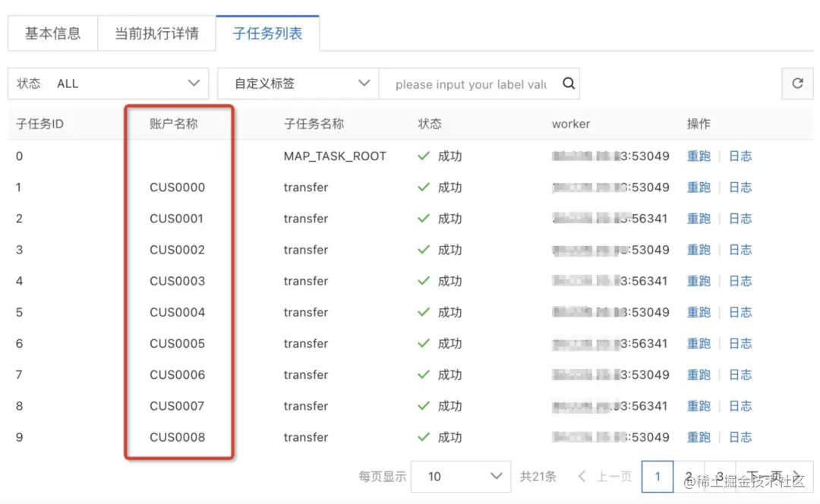
Task: Click the CUS0008 account name cell
Action: (x=177, y=437)
